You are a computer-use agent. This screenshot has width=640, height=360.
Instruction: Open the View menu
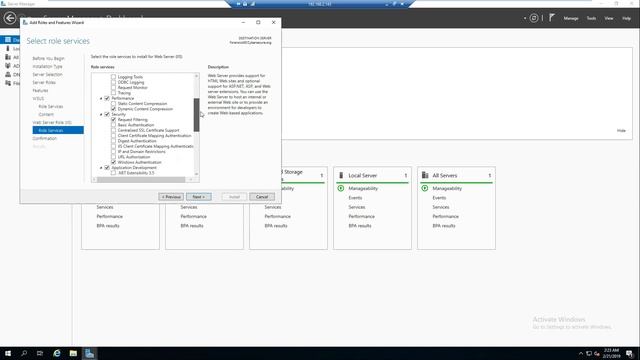point(609,18)
